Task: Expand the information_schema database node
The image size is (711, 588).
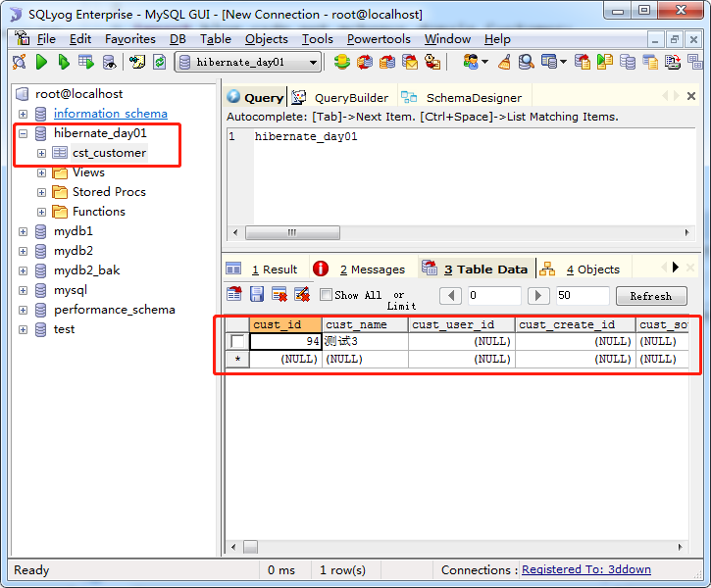Action: click(x=24, y=114)
